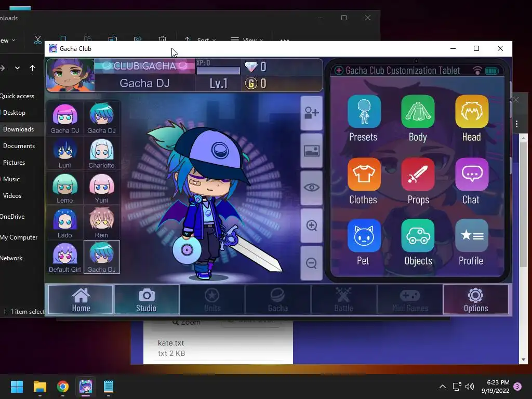Open Videos in File Explorer sidebar
532x399 pixels.
tap(12, 196)
